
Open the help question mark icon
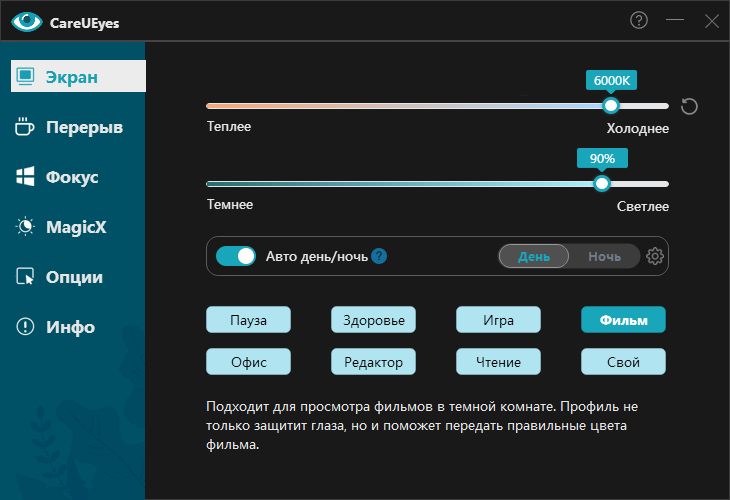click(638, 20)
